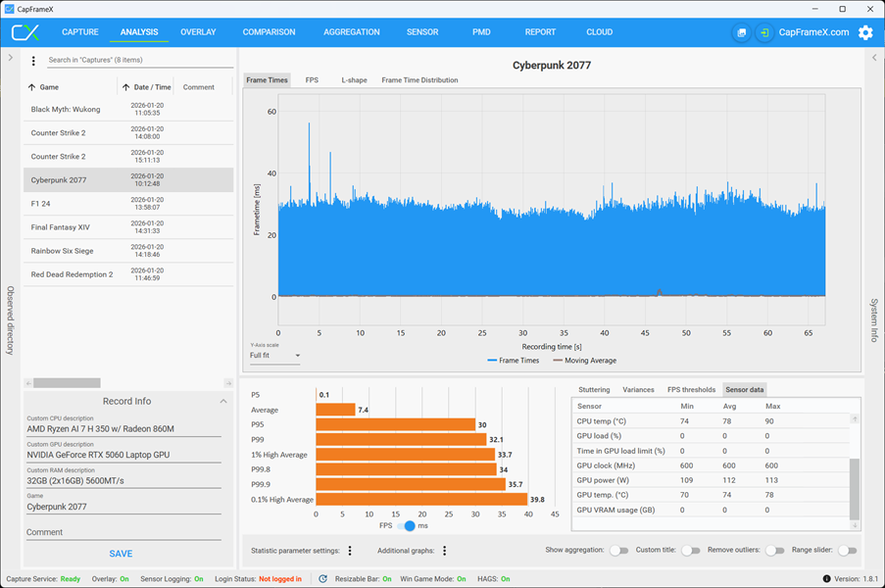Enable the Show aggregation toggle

(x=618, y=550)
